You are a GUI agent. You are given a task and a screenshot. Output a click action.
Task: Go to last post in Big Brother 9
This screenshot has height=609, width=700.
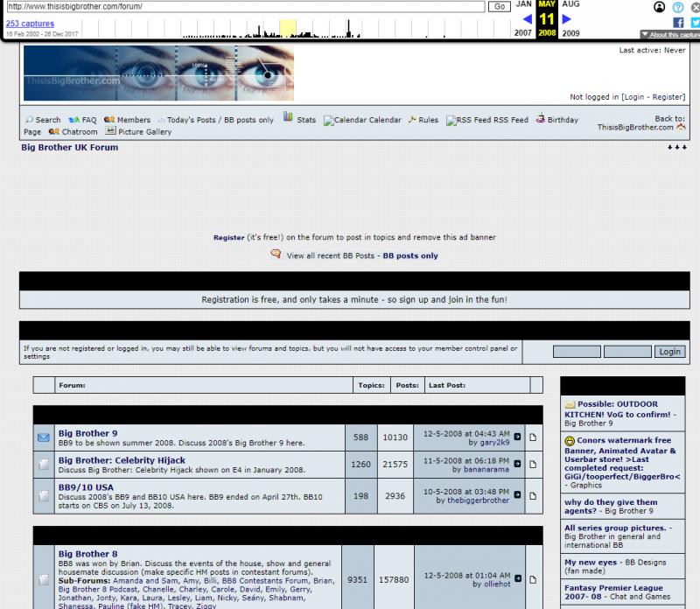click(x=517, y=437)
